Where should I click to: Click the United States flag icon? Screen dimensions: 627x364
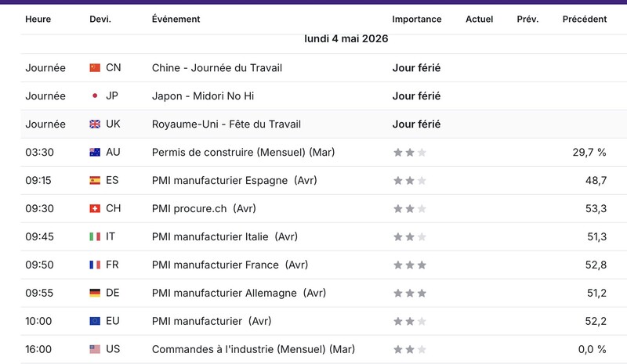click(x=95, y=349)
